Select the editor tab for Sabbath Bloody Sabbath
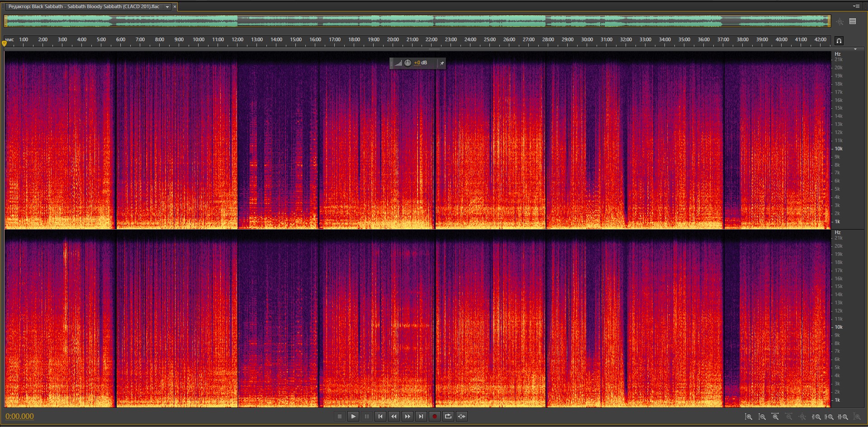Image resolution: width=868 pixels, height=427 pixels. [x=84, y=7]
